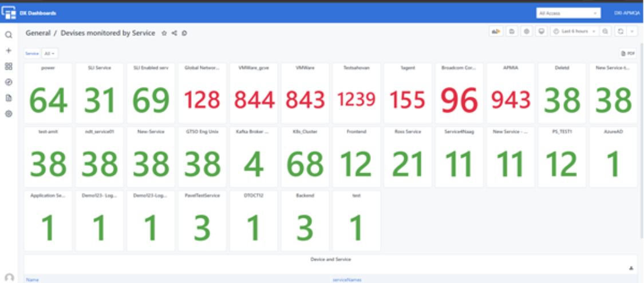Open dashboard settings gear in toolbar
The image size is (644, 283).
(527, 31)
